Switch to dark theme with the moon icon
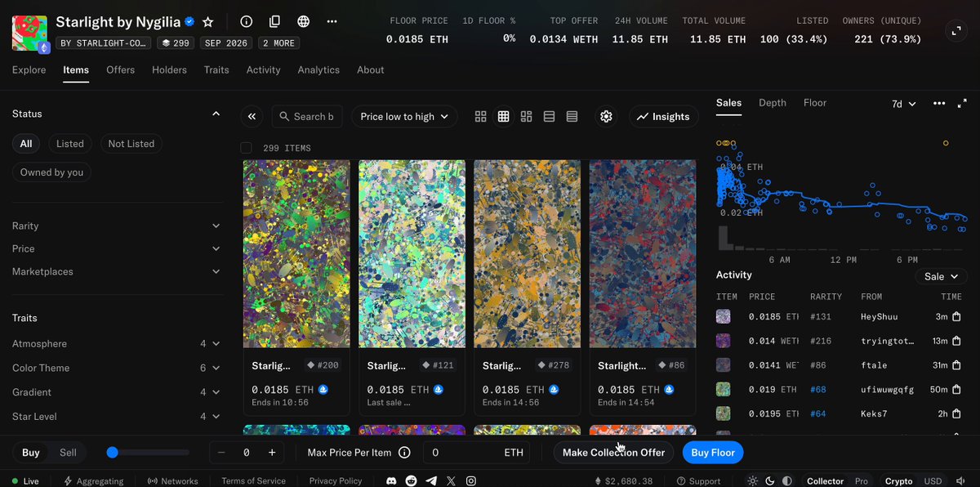 [x=769, y=481]
